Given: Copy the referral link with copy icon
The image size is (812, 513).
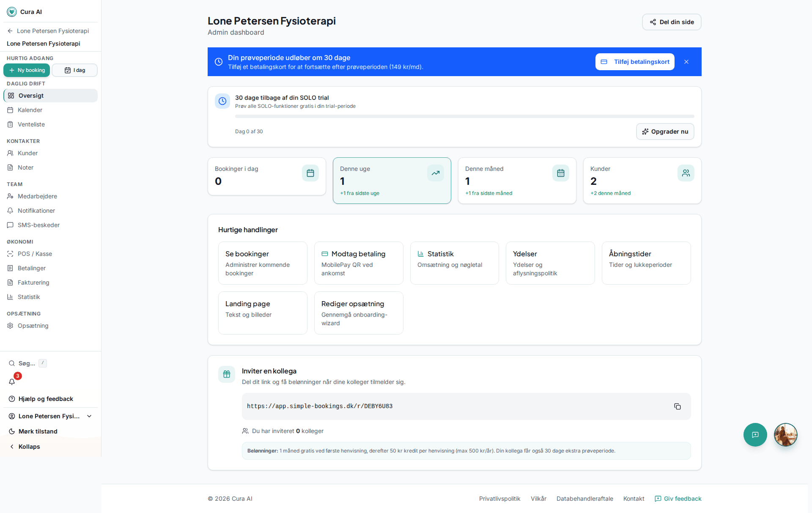Looking at the screenshot, I should 678,406.
